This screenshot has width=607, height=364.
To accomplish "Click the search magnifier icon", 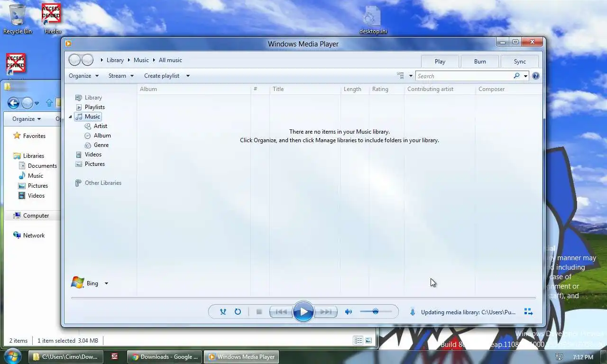I will pyautogui.click(x=516, y=76).
